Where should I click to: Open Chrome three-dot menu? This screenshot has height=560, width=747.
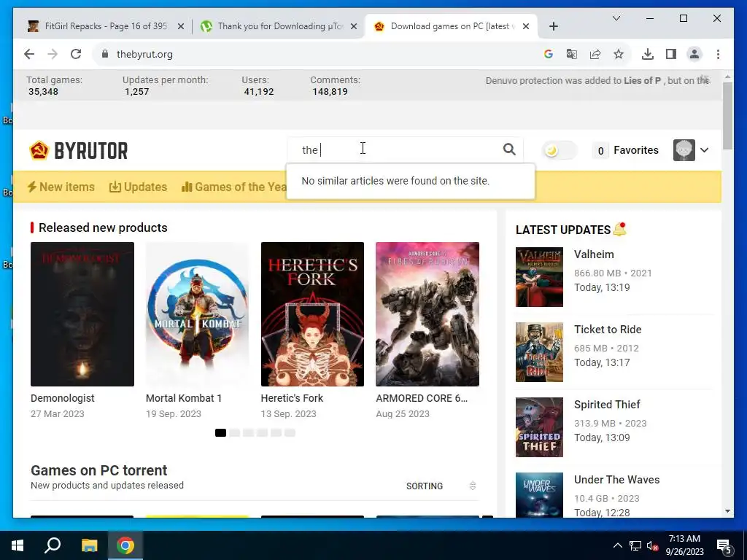tap(718, 54)
